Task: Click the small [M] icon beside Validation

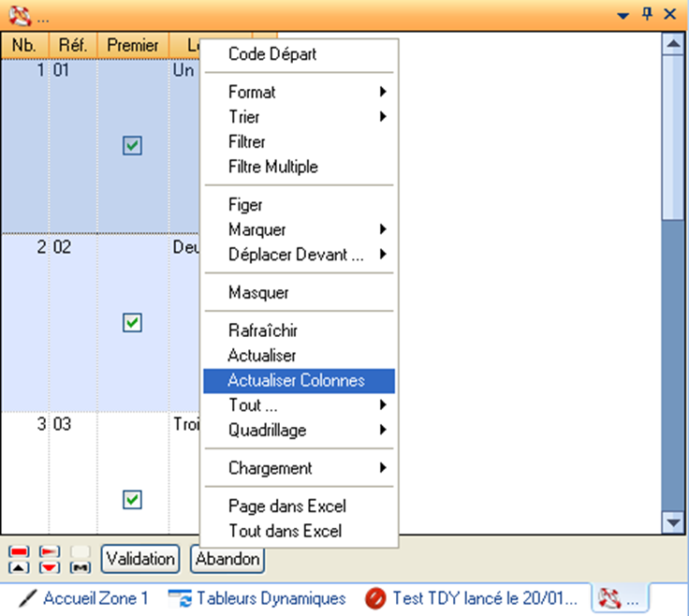Action: pos(82,566)
